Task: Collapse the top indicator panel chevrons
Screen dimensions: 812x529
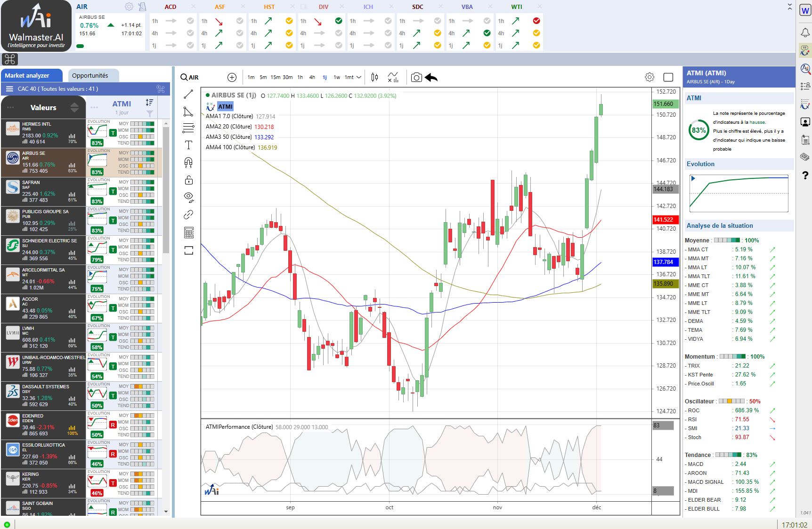Action: [790, 7]
